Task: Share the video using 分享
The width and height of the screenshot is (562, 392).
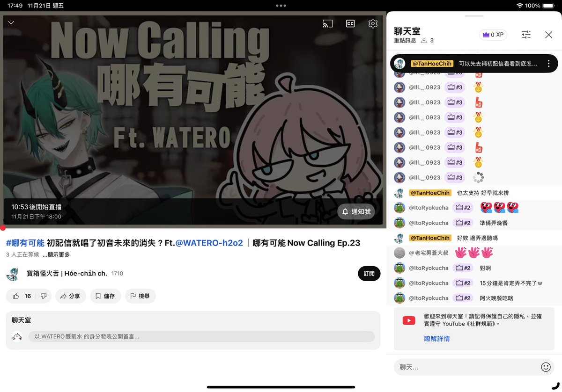Action: click(71, 296)
